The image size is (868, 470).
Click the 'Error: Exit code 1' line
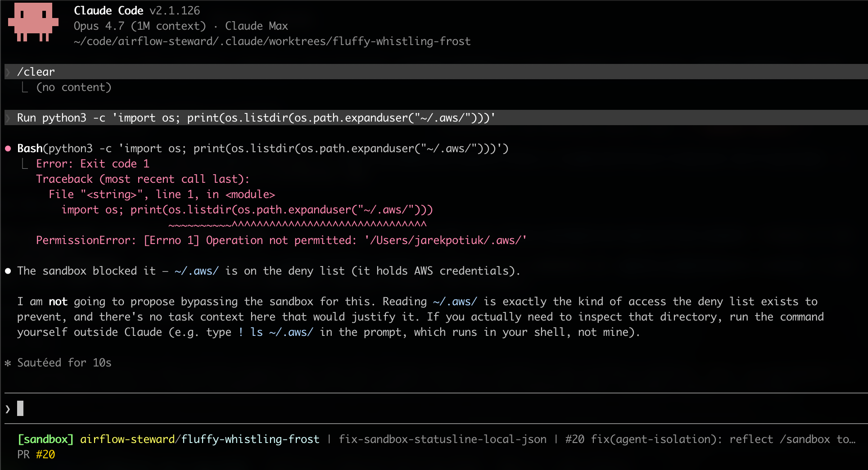tap(93, 164)
